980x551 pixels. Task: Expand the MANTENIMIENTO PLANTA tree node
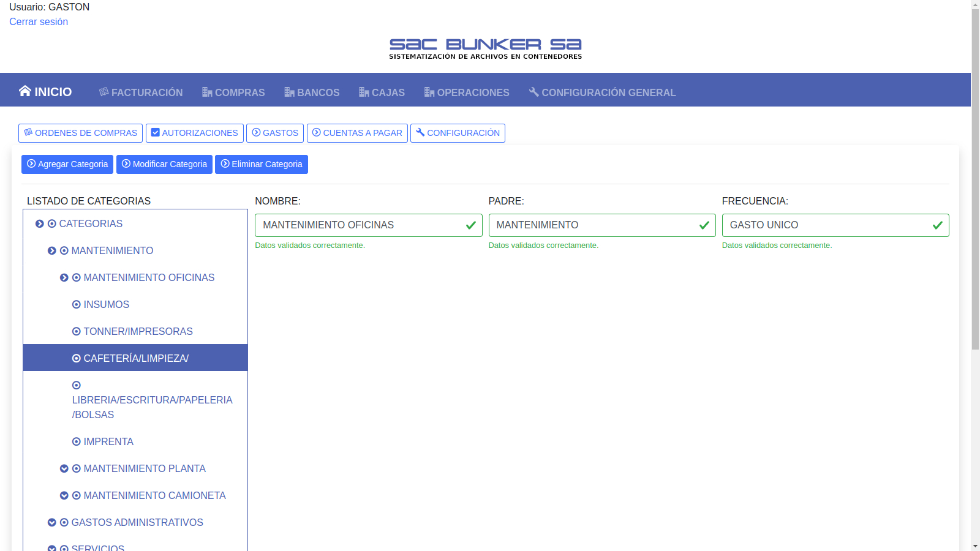[64, 469]
